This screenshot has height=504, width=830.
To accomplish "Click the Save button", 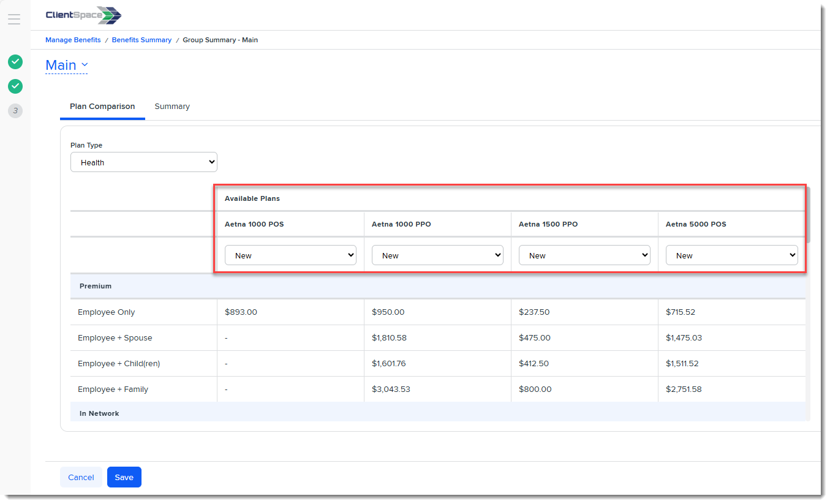I will click(124, 477).
